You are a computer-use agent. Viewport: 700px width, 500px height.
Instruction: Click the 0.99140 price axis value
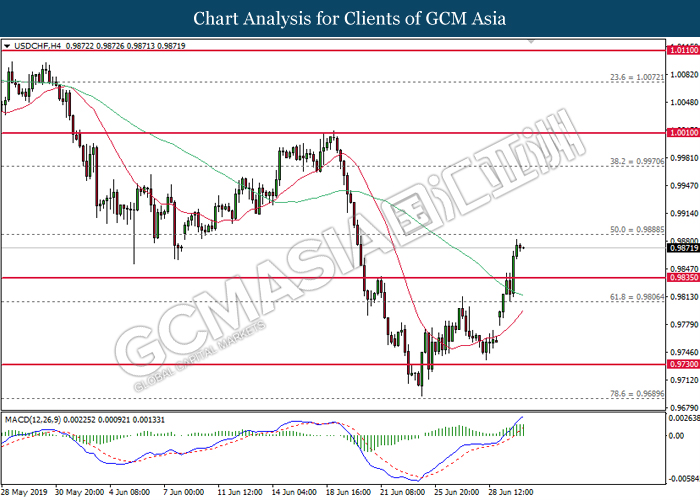tap(684, 214)
